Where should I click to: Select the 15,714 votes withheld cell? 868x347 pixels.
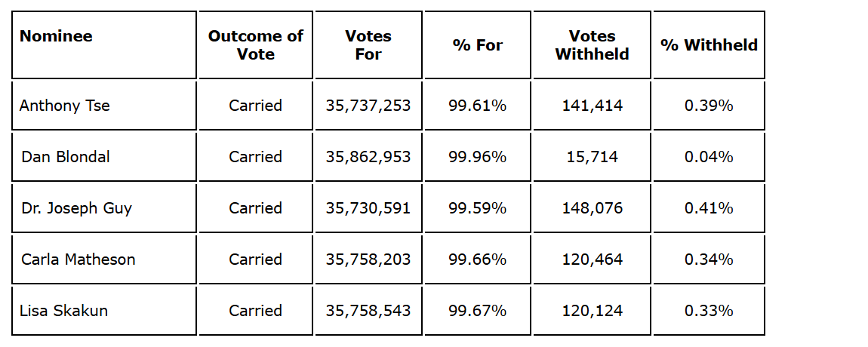(592, 157)
